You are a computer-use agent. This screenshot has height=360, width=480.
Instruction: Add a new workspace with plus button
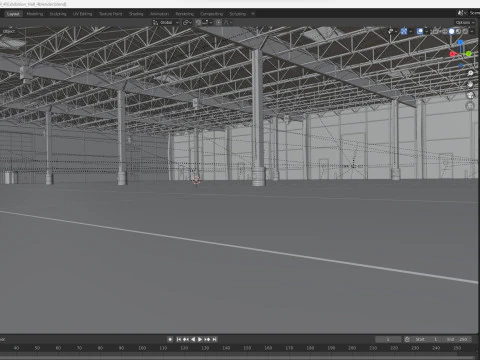tap(253, 14)
